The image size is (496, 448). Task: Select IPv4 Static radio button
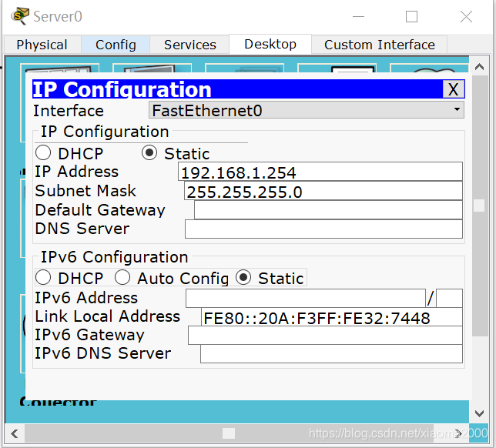coord(149,153)
